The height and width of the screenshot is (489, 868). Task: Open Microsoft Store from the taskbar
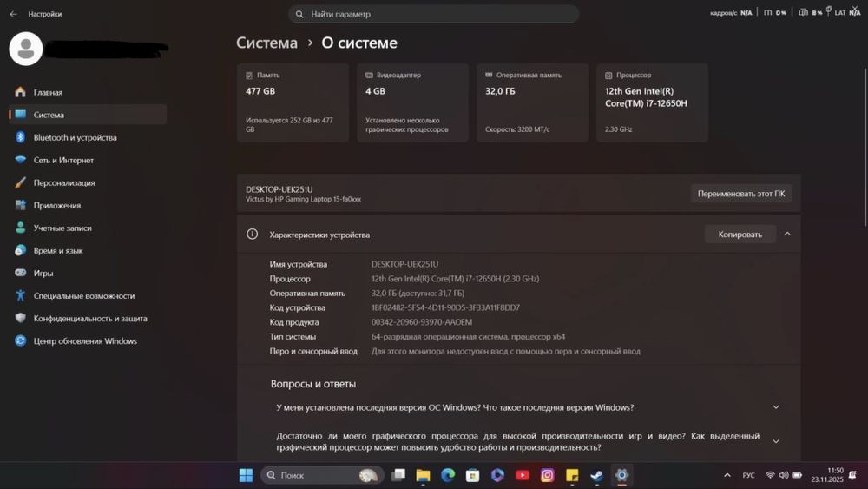472,475
